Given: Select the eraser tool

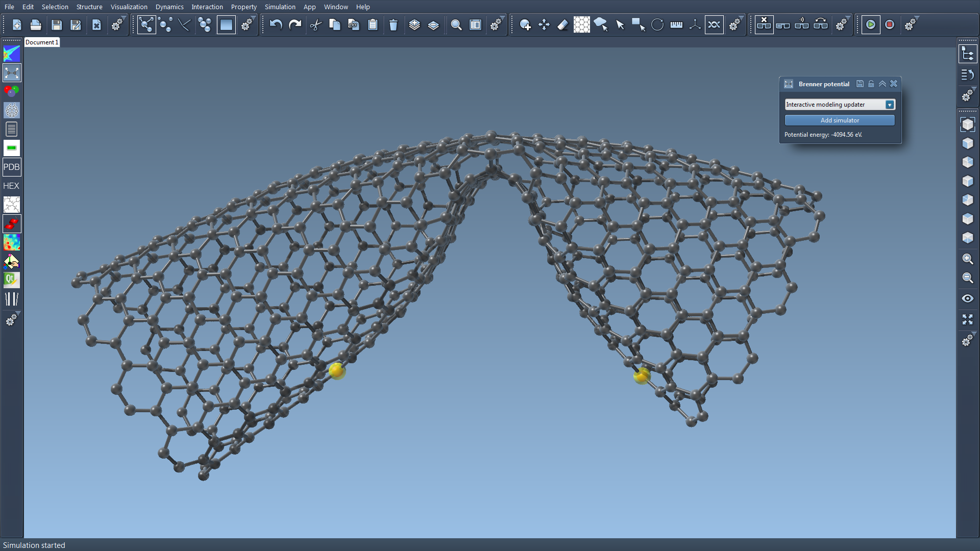Looking at the screenshot, I should tap(562, 24).
